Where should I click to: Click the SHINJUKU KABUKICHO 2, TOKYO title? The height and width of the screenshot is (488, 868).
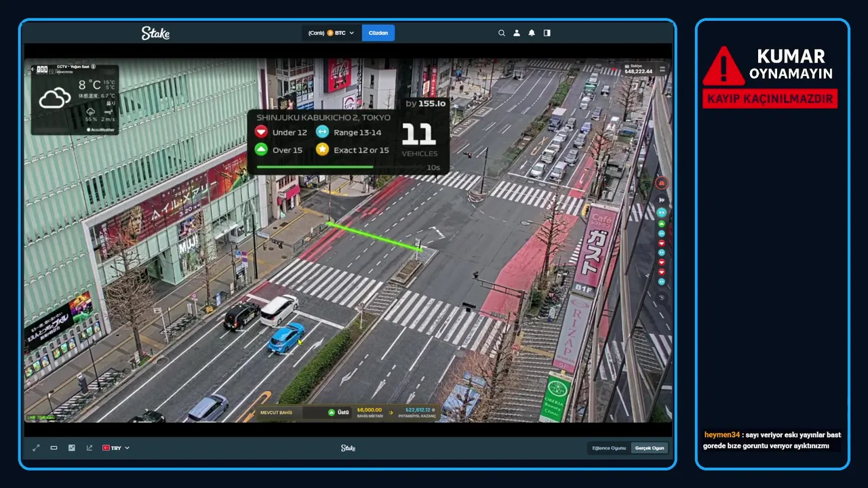point(323,117)
